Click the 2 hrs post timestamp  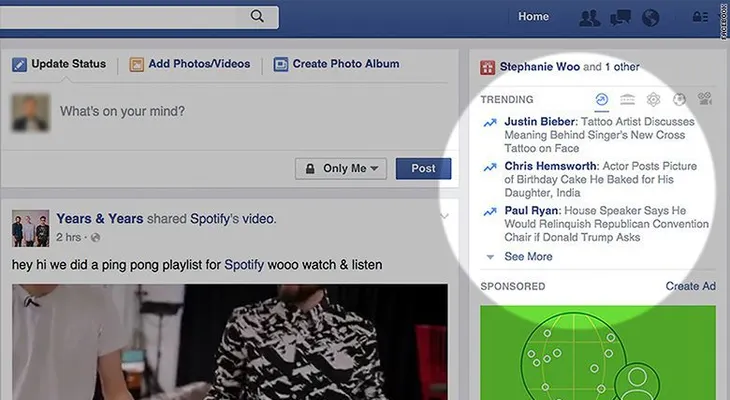coord(68,237)
